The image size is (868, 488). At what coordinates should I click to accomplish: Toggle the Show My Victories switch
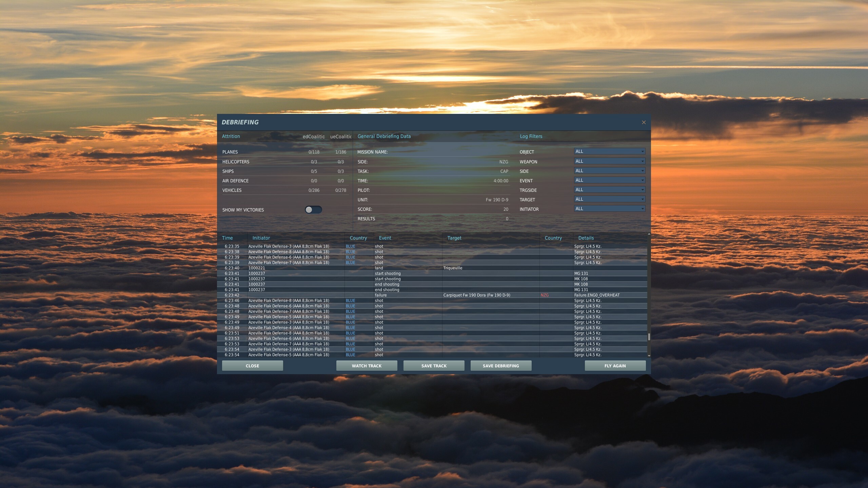click(x=313, y=210)
